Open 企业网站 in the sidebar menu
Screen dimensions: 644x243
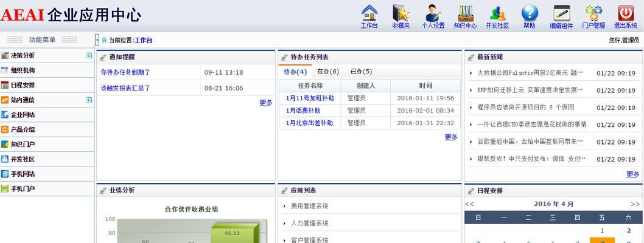47,115
